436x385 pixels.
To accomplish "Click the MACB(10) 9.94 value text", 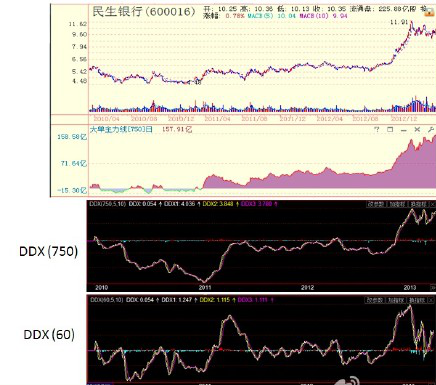I will pyautogui.click(x=323, y=16).
